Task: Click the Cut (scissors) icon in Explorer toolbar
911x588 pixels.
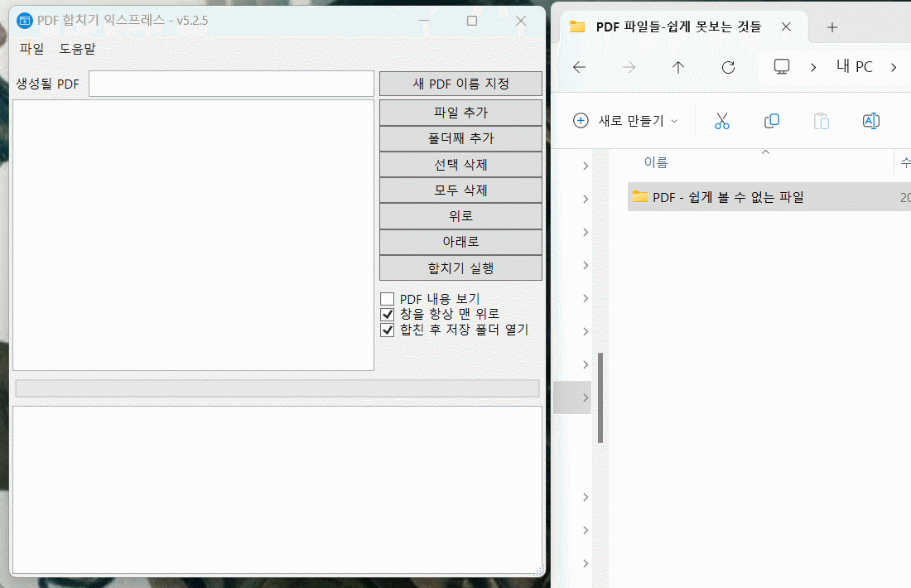Action: [721, 121]
